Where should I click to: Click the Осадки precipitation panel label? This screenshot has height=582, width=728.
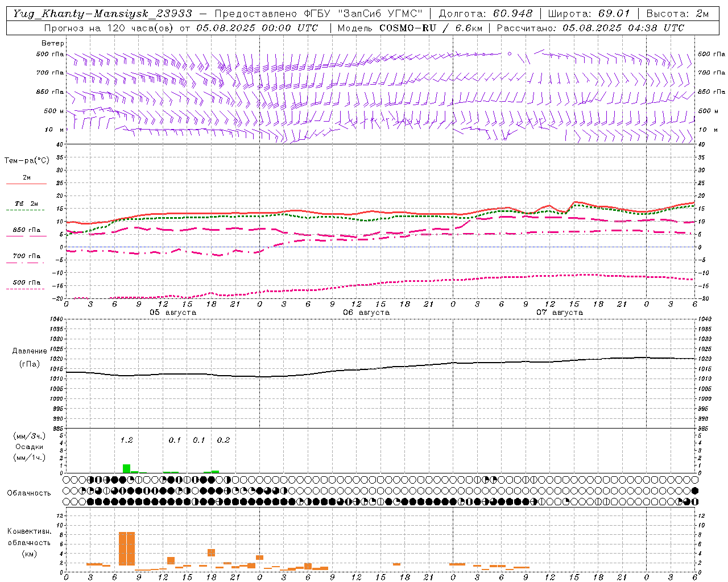point(29,447)
